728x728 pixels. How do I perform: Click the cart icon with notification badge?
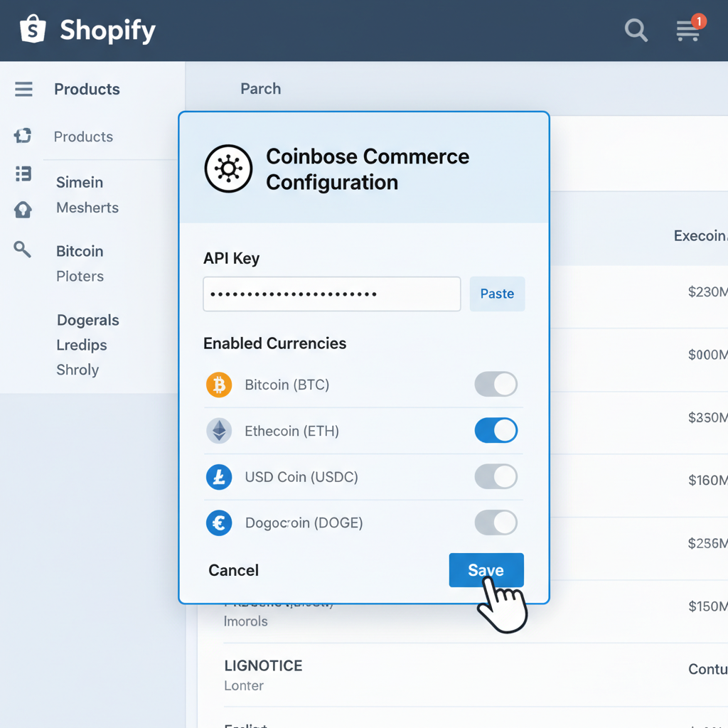(x=687, y=30)
